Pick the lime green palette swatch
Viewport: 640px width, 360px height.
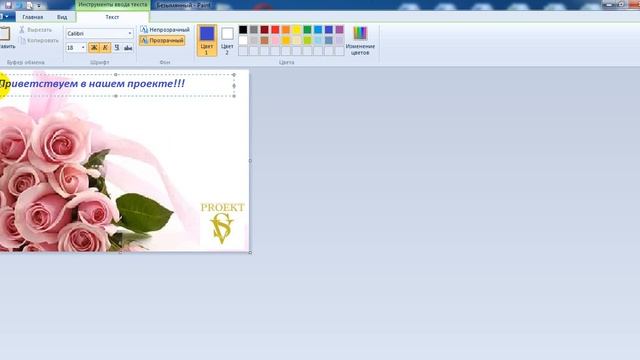pos(307,40)
